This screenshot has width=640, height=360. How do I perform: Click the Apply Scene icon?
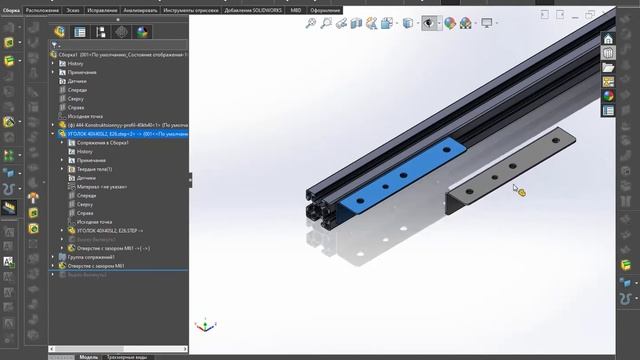[465, 23]
